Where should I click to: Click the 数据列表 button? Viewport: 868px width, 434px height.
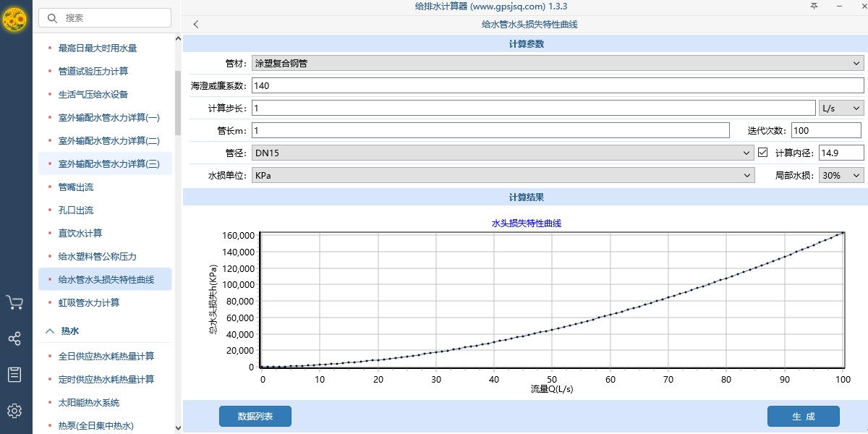coord(255,416)
